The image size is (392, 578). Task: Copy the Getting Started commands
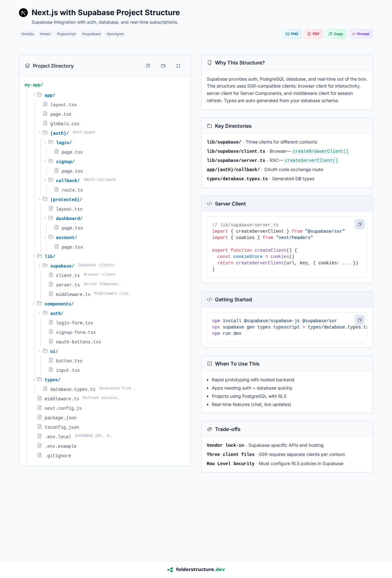tap(359, 320)
